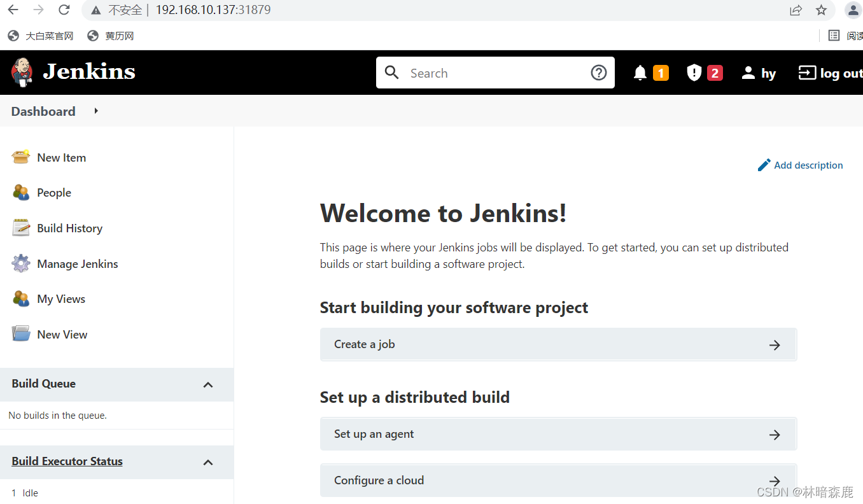Screen dimensions: 863x504
Task: Click the Add description link
Action: click(800, 165)
